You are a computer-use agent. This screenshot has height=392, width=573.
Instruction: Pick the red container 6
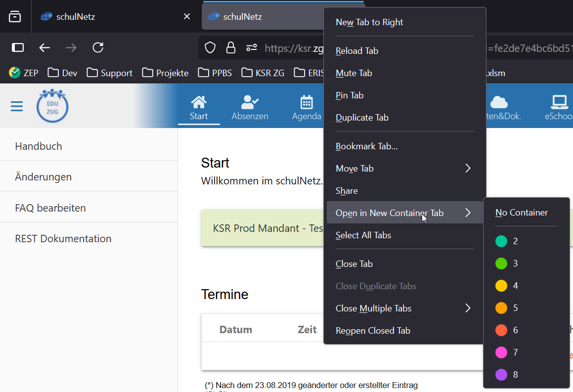click(527, 330)
